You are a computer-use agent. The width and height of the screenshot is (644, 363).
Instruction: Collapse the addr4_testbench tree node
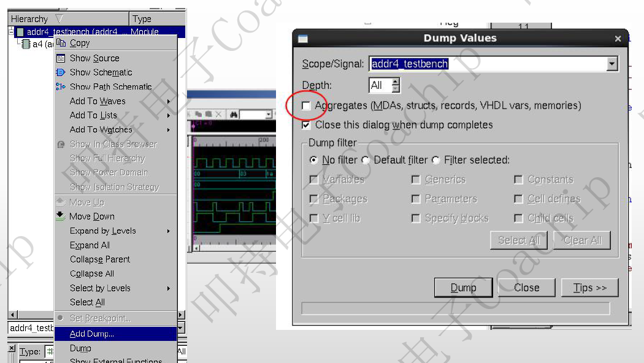click(x=11, y=31)
